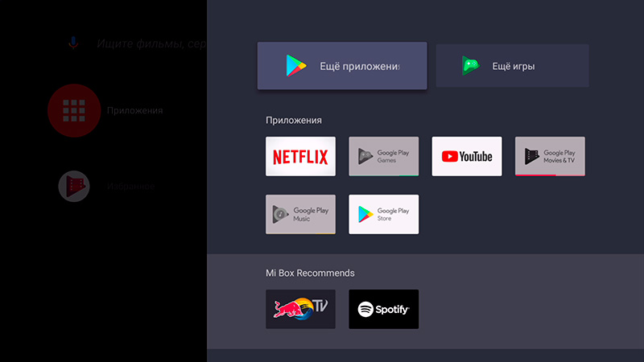
Task: Click the Приложения section heading above Netflix
Action: [x=294, y=121]
